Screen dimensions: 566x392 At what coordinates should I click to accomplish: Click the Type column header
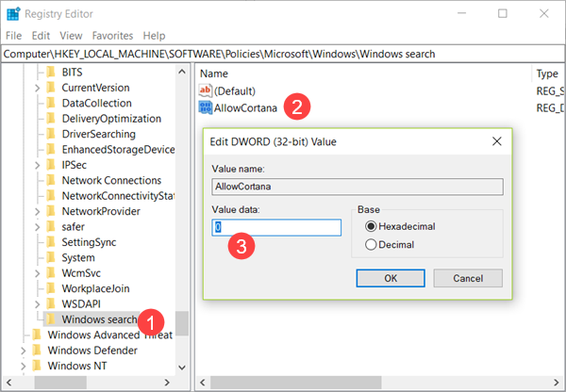(x=548, y=73)
